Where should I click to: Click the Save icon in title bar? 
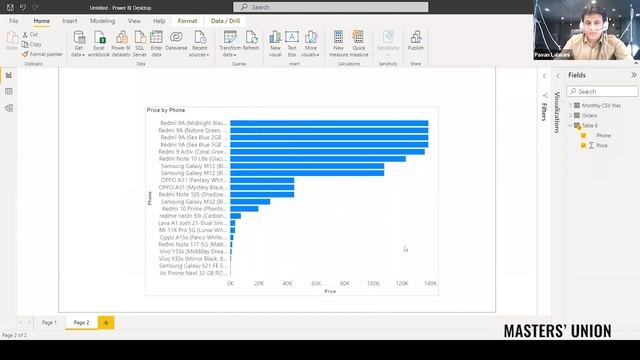click(x=10, y=7)
